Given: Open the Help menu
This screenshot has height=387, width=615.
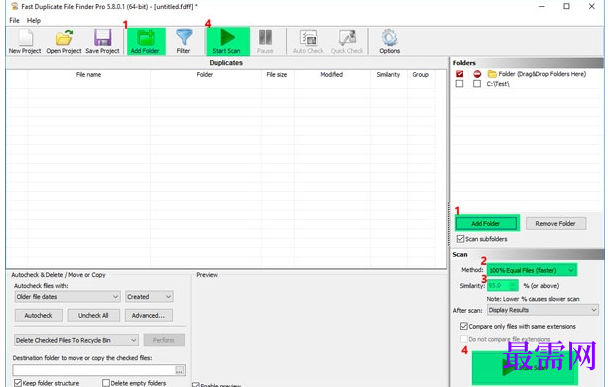Looking at the screenshot, I should 34,20.
